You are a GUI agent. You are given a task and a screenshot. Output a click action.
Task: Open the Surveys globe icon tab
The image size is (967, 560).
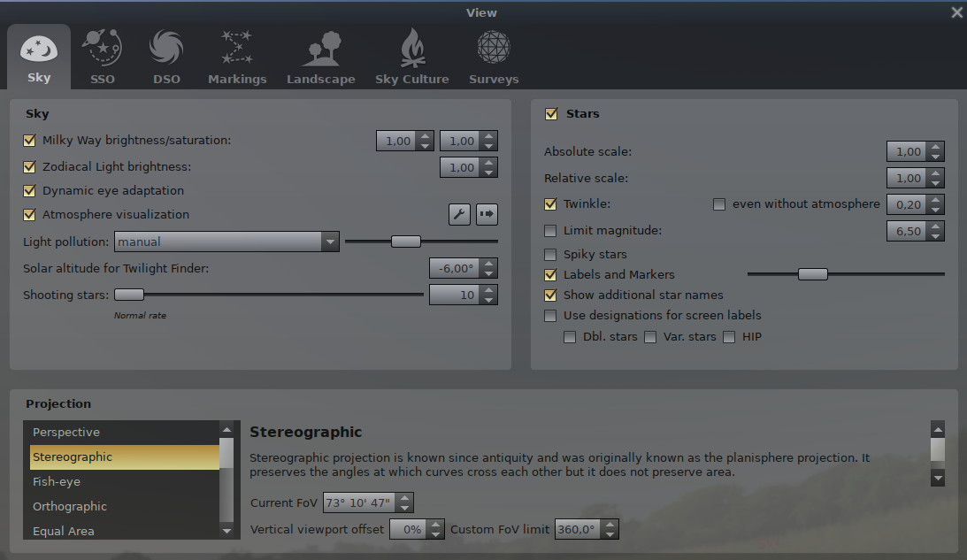coord(493,48)
